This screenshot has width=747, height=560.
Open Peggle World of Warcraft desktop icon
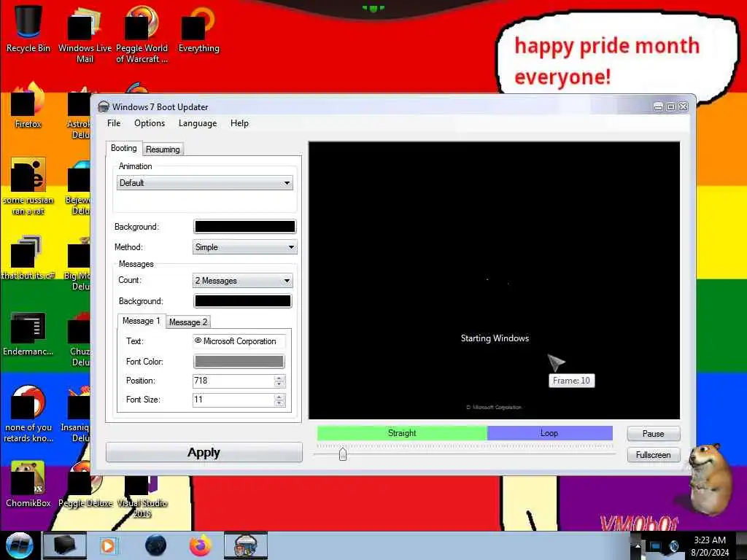(142, 34)
